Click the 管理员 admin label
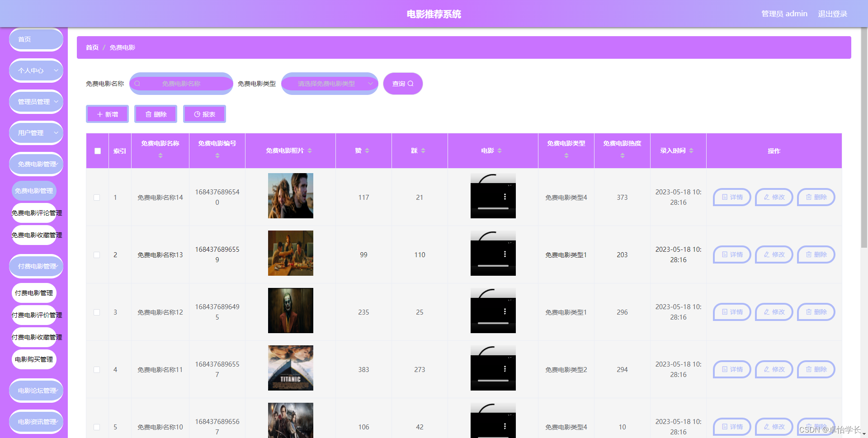This screenshot has height=438, width=868. click(784, 14)
